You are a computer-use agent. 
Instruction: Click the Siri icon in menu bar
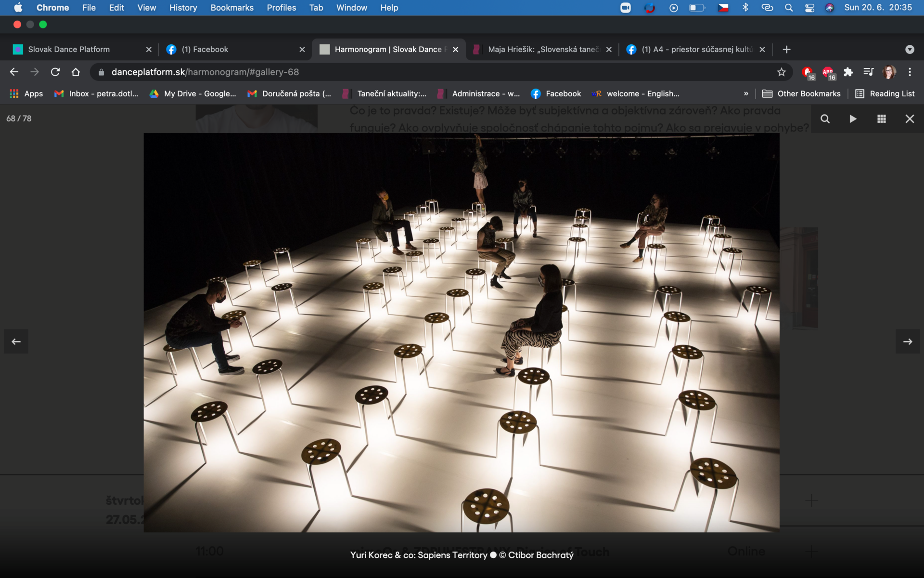(x=830, y=8)
